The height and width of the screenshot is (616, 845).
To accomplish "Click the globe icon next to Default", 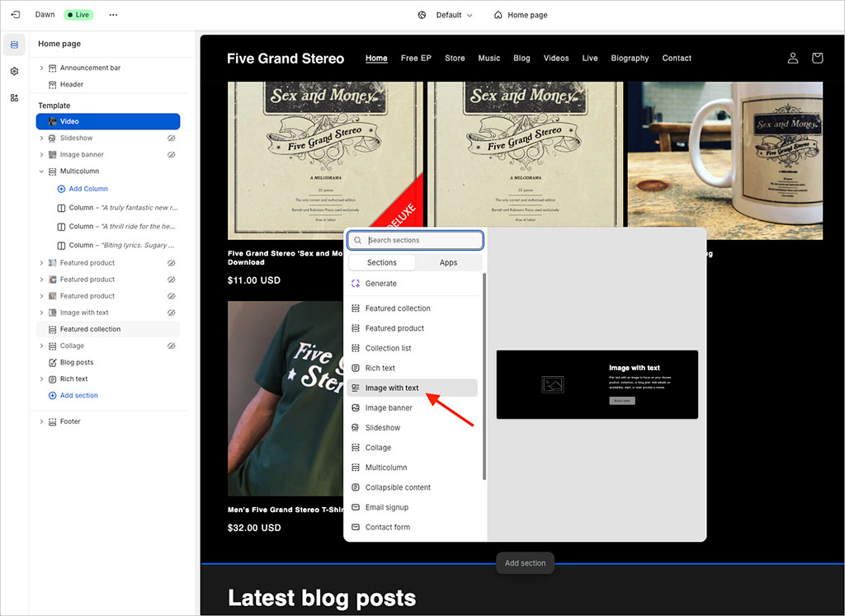I will point(422,15).
